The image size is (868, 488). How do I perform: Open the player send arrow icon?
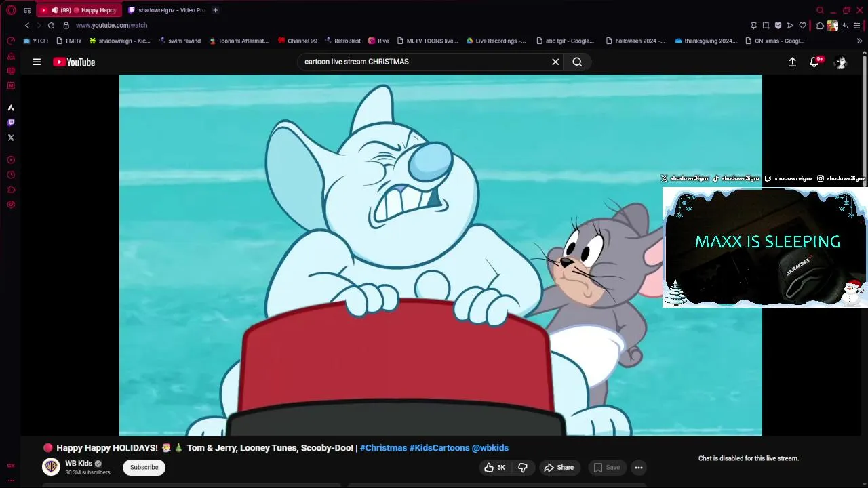(x=790, y=26)
